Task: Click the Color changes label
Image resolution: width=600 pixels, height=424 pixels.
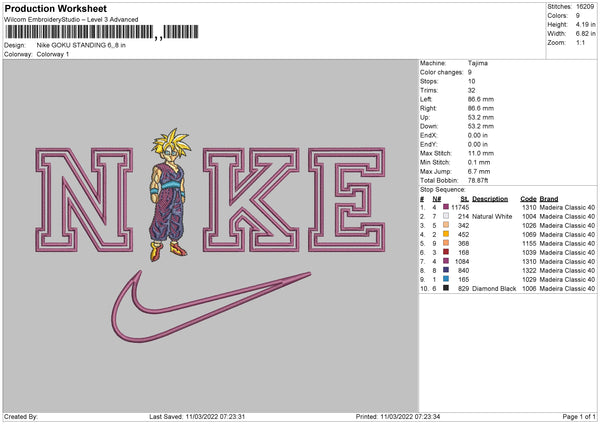Action: 442,72
